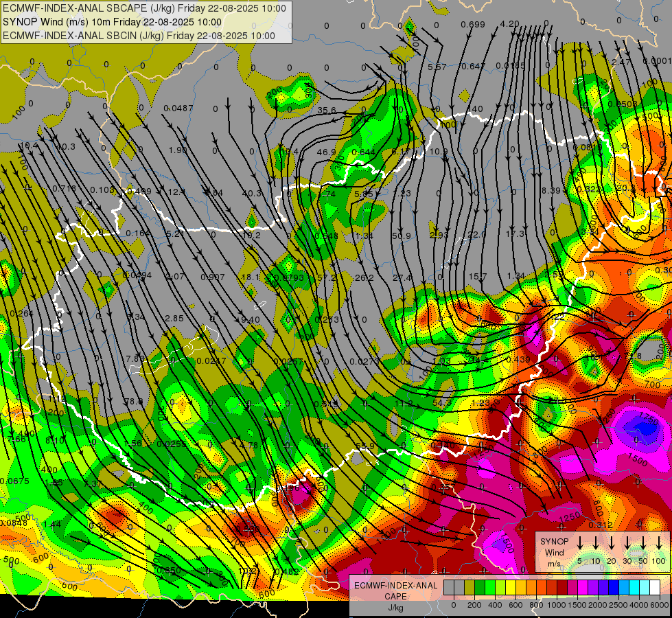
Task: Click the wind arrow above 10 m/s
Action: 596,543
